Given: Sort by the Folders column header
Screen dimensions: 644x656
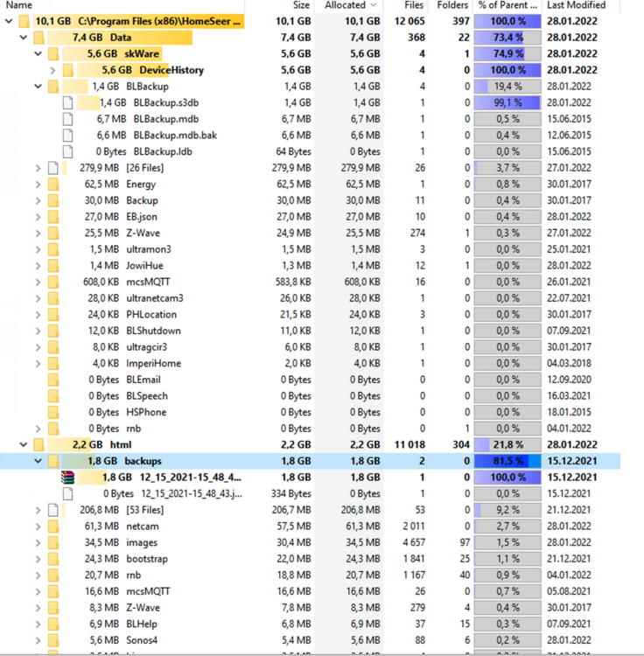Looking at the screenshot, I should (452, 5).
